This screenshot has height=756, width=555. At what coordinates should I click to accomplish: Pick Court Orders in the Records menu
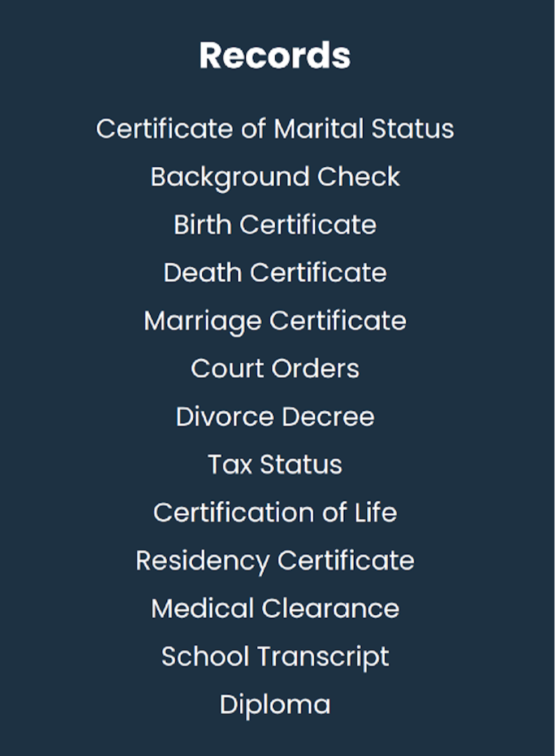tap(275, 369)
